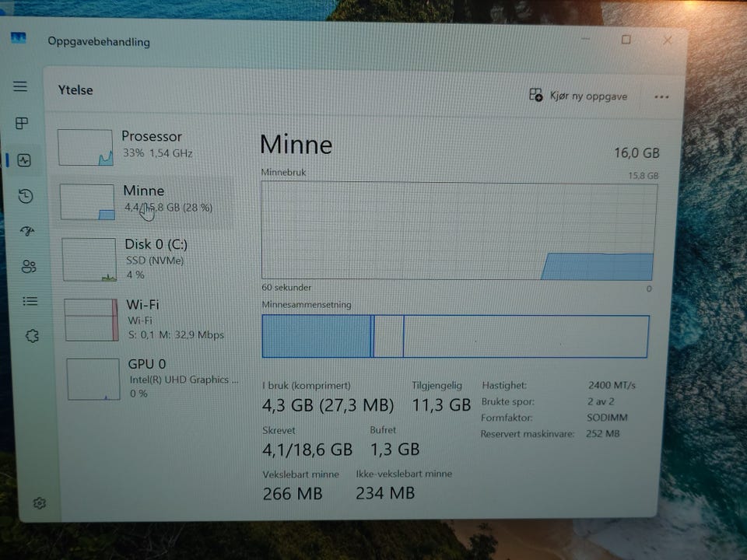
Task: Click the free segment of Minnesammensetning bar
Action: tap(526, 336)
